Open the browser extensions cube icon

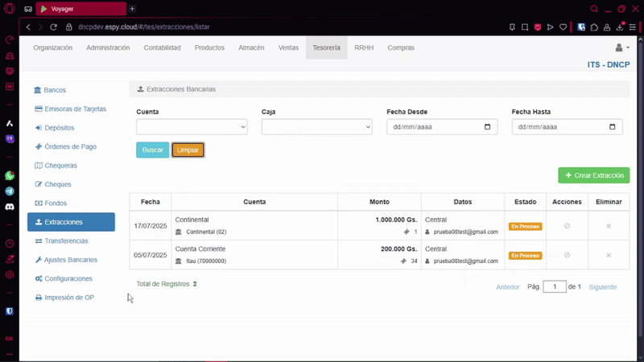[594, 27]
